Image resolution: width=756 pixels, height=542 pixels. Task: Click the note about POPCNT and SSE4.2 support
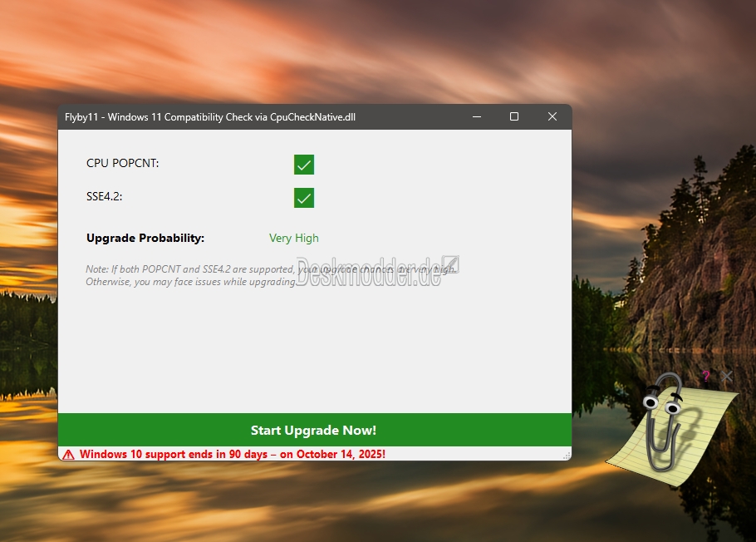(x=271, y=276)
